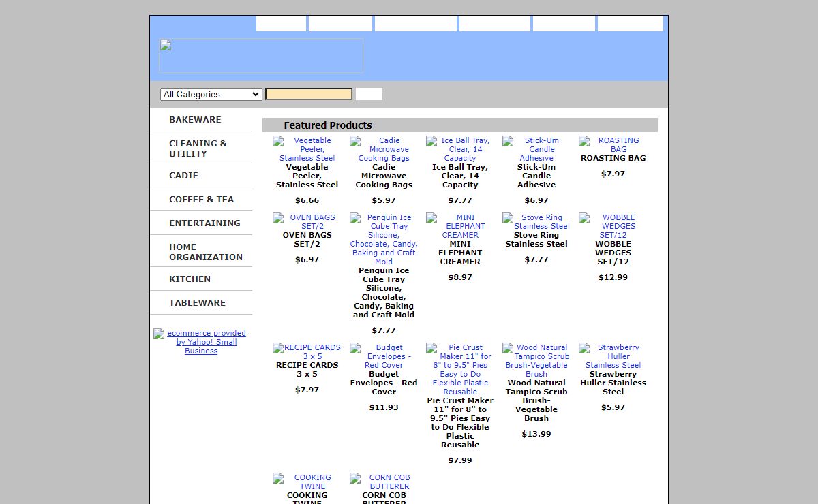Viewport: 818px width, 504px height.
Task: Click the $6.66 Vegetable Peeler price
Action: [x=307, y=200]
